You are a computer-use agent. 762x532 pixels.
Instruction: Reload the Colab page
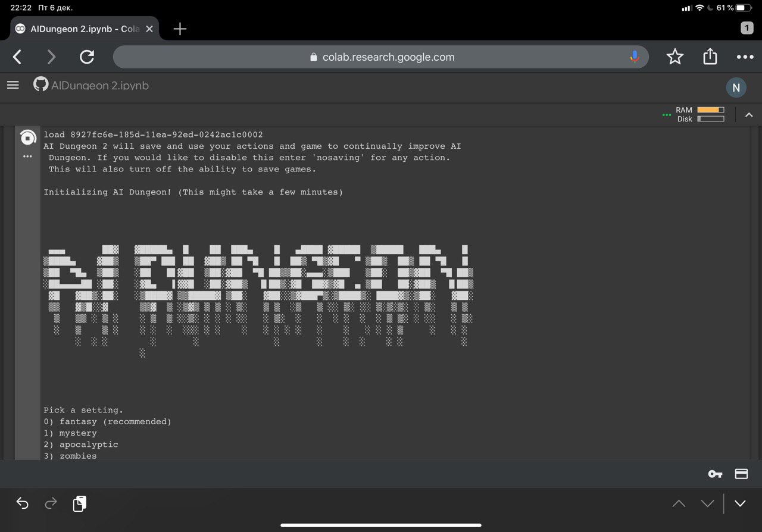(87, 57)
